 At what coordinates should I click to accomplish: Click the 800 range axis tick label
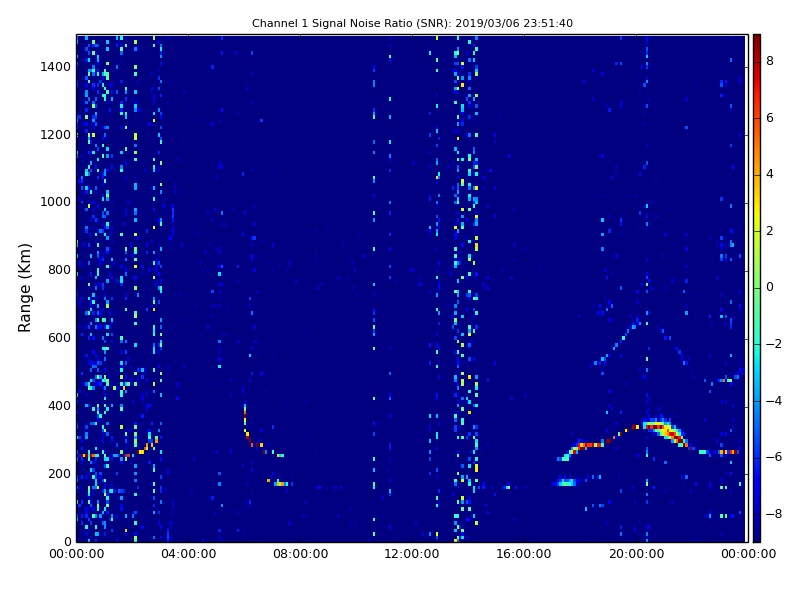(x=60, y=270)
